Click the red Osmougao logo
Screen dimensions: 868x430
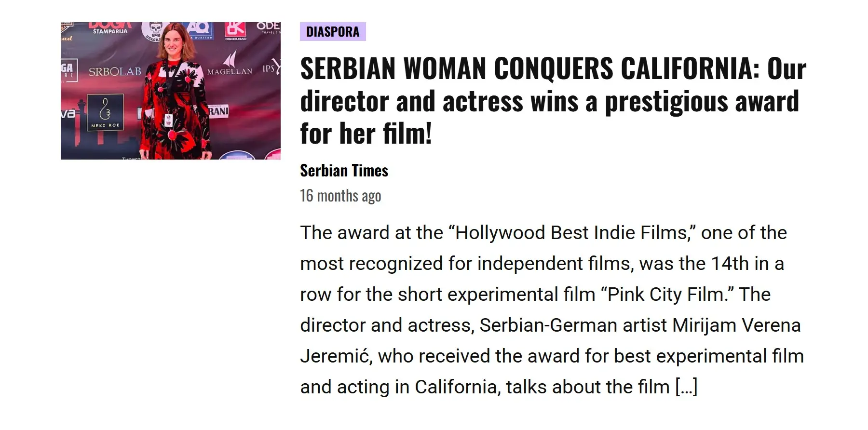tap(235, 31)
